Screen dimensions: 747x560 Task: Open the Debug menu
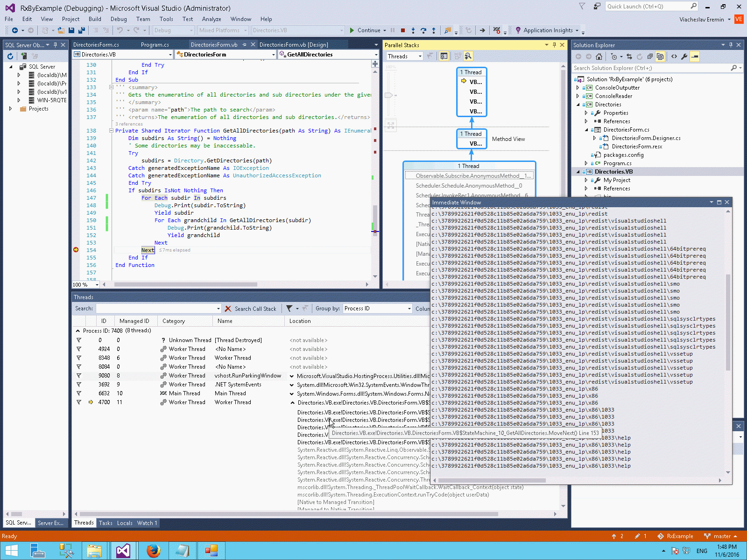coord(119,19)
